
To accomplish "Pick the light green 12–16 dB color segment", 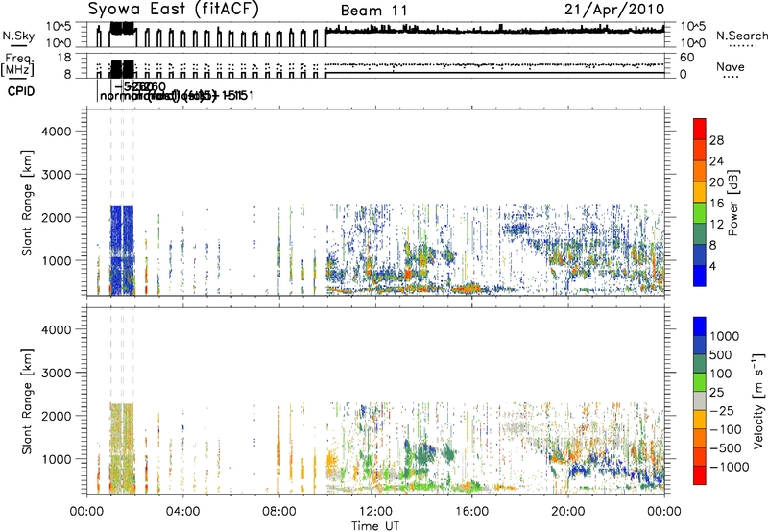I will [x=700, y=213].
